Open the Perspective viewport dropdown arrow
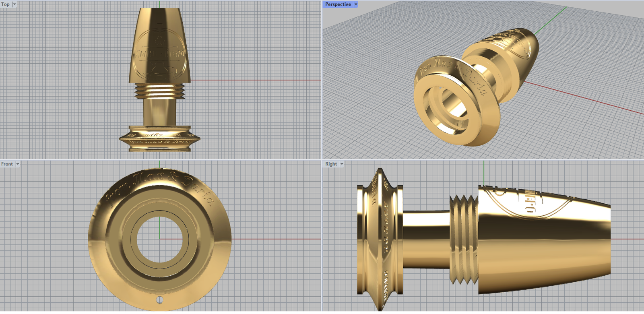 (x=356, y=4)
